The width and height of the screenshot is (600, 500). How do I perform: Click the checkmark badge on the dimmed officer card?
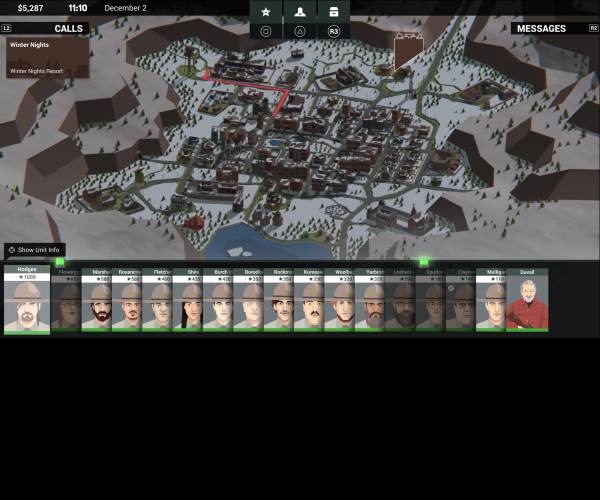(x=451, y=288)
